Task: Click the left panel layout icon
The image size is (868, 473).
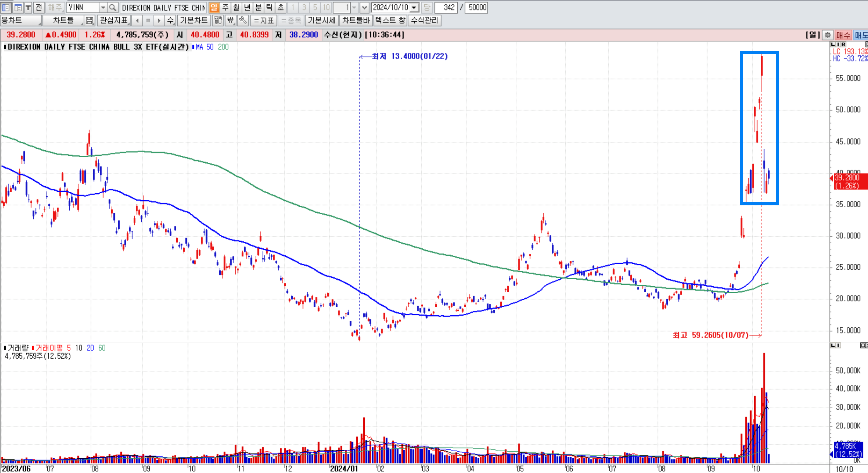Action: coord(6,7)
